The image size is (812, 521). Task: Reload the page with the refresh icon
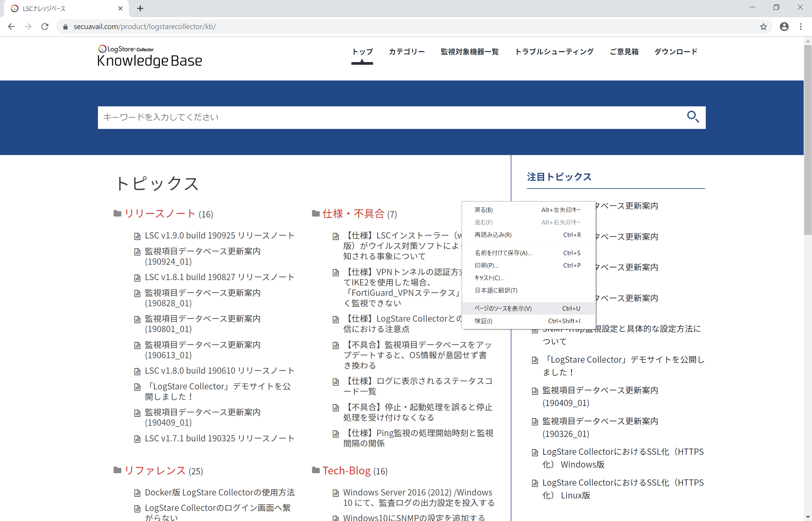click(x=45, y=26)
